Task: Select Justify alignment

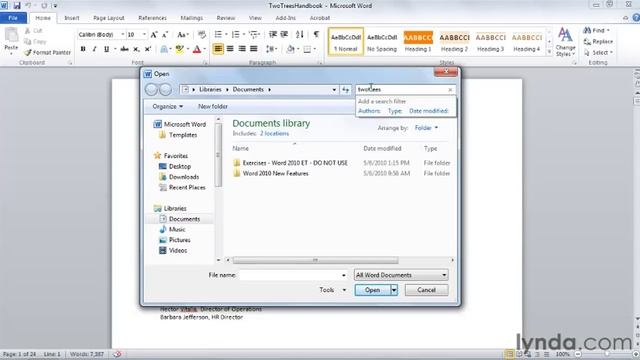Action: (x=253, y=49)
